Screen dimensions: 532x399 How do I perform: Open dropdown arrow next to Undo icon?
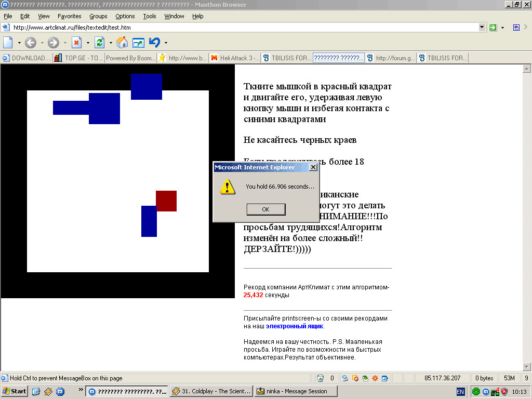click(166, 43)
